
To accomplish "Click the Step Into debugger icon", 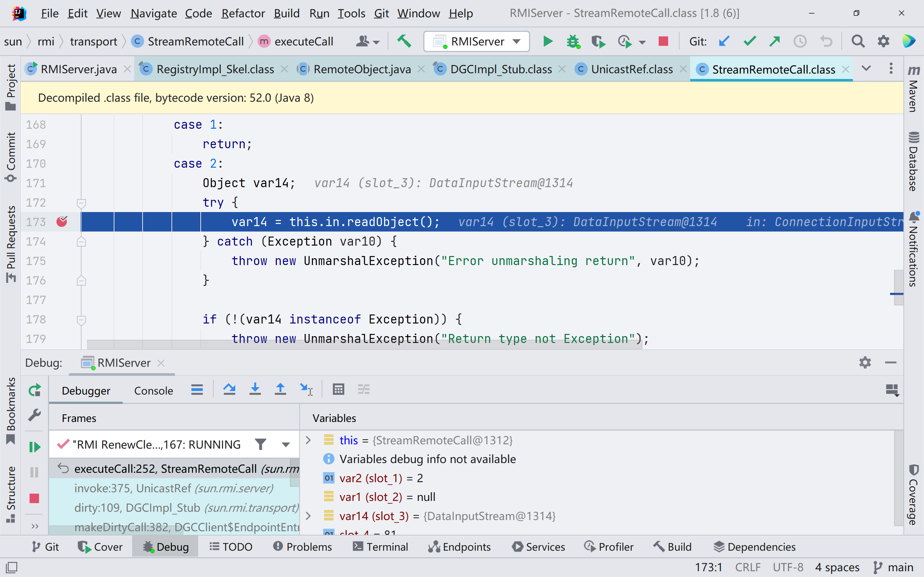I will [255, 389].
